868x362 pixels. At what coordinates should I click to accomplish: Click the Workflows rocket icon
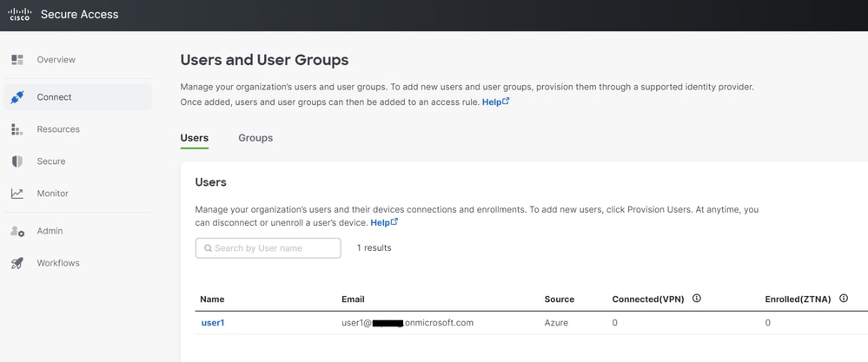pos(17,263)
